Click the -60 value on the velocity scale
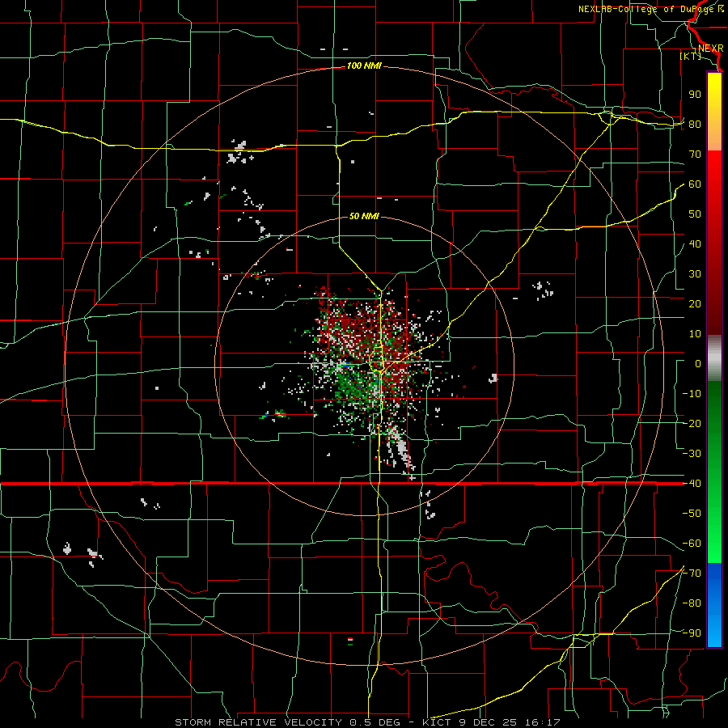The width and height of the screenshot is (728, 728). point(692,544)
